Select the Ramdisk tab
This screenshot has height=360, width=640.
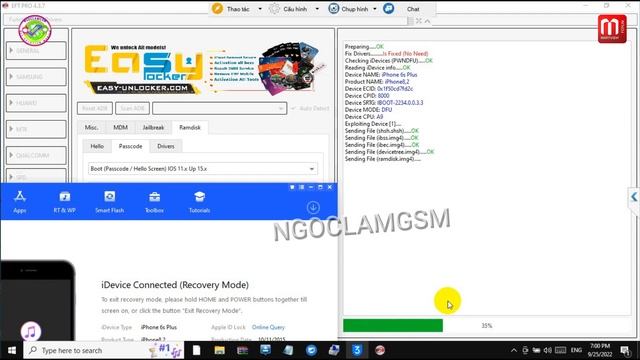coord(190,127)
